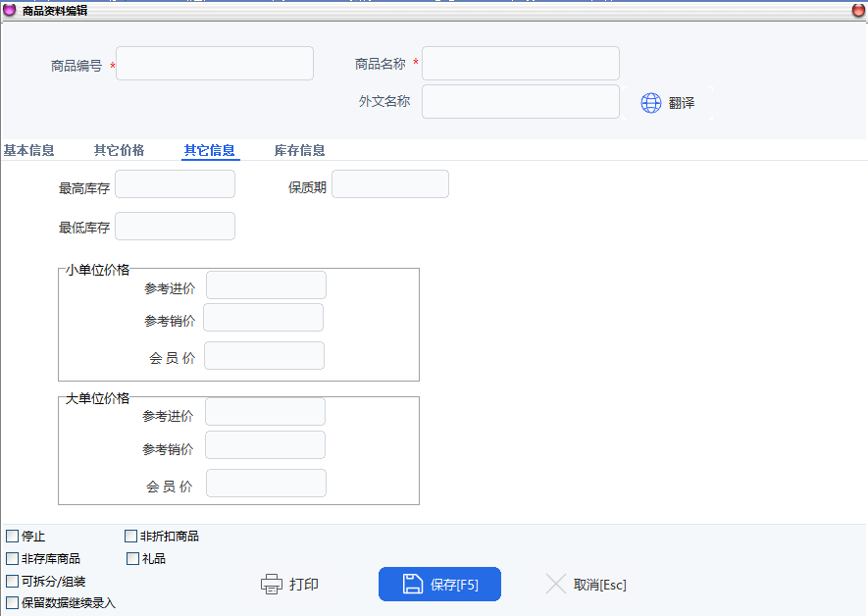Click the globe translate icon
868x616 pixels.
coord(651,103)
